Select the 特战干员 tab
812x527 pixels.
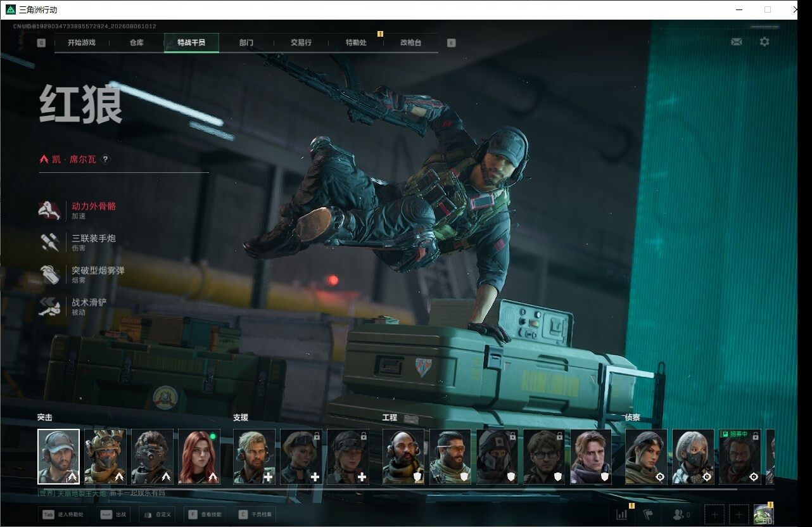[x=191, y=43]
